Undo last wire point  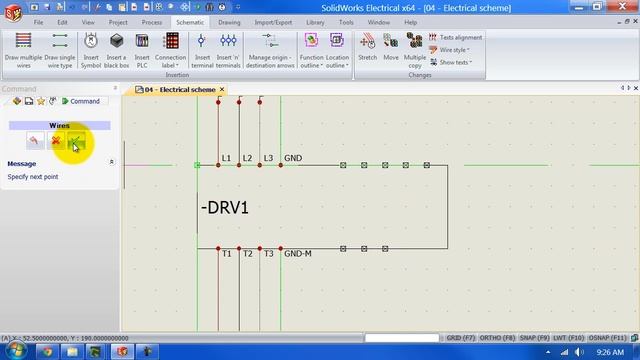(x=35, y=141)
